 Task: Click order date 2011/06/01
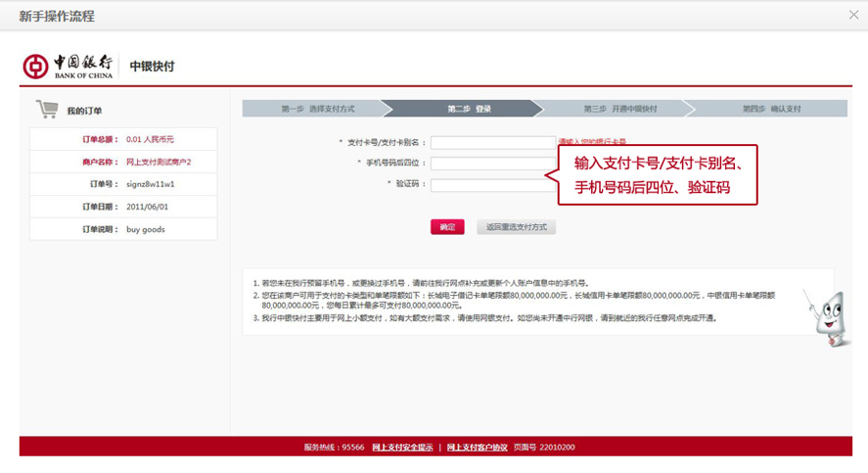click(x=147, y=207)
